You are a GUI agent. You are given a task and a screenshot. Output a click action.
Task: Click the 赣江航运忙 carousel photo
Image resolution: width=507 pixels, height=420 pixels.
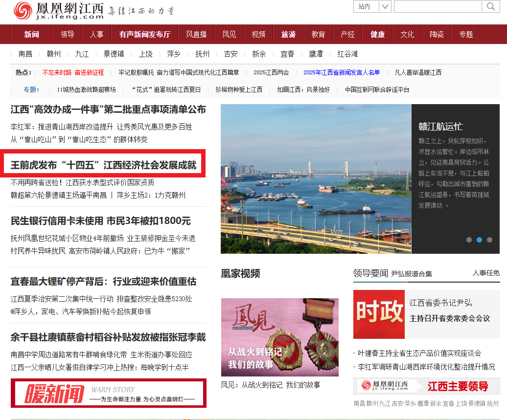point(316,178)
